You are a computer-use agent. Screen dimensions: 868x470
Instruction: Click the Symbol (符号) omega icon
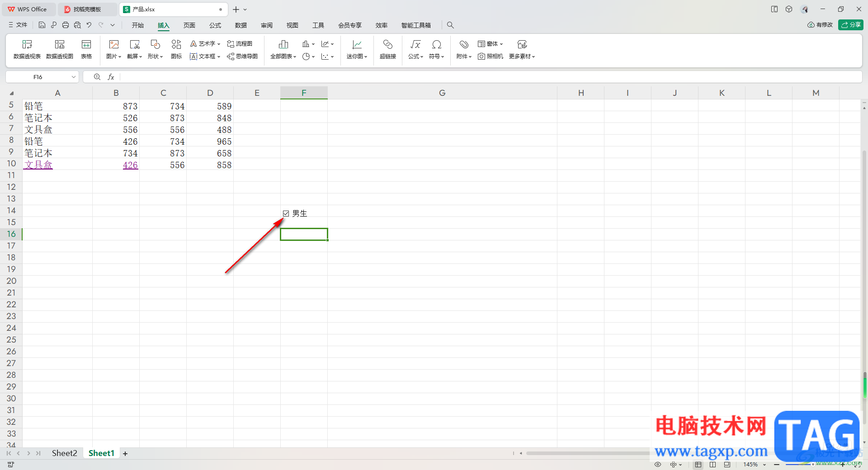pos(437,44)
